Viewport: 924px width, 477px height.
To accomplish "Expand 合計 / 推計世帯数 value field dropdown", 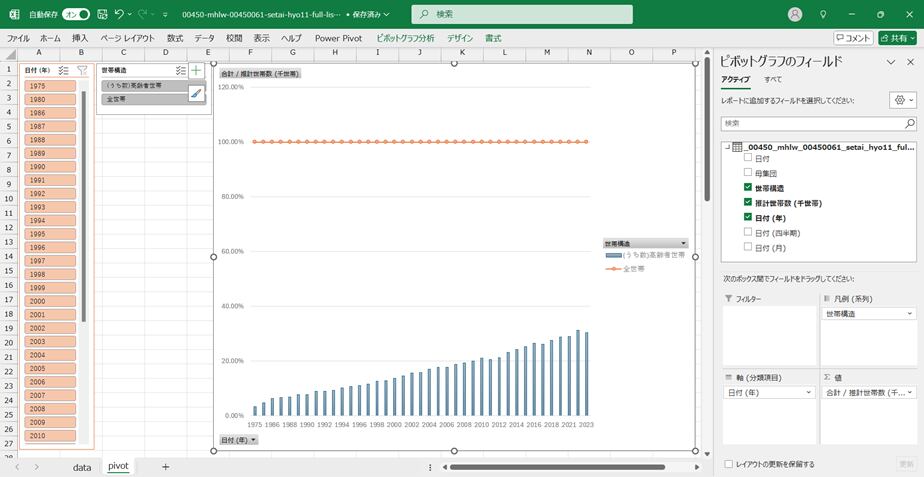I will (909, 392).
